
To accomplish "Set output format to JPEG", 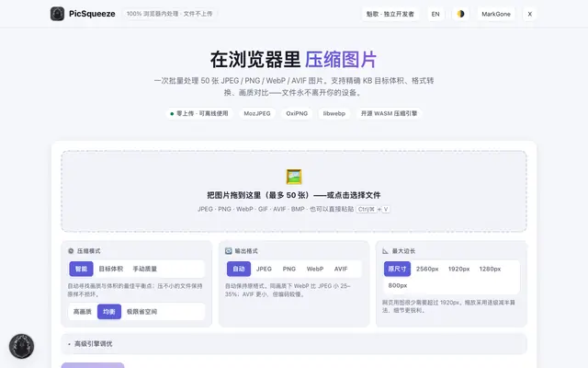I will 264,269.
